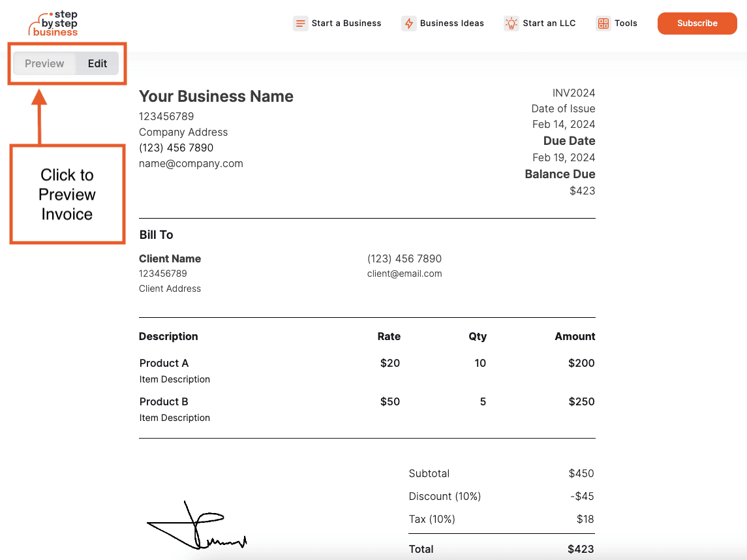The width and height of the screenshot is (747, 560).
Task: Click the Client Name text
Action: (x=170, y=259)
